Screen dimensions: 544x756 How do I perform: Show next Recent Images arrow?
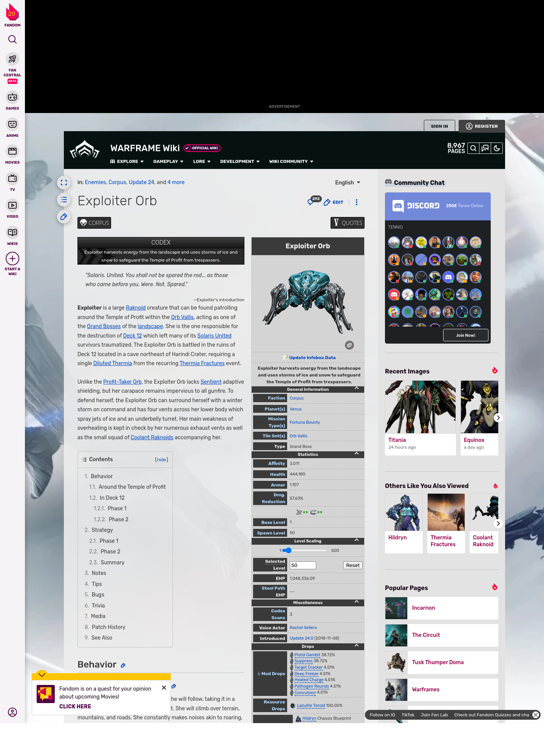coord(498,418)
